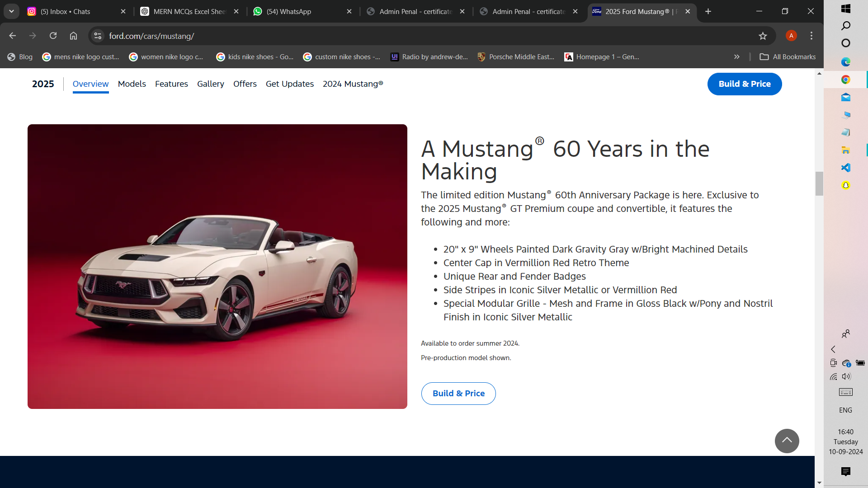Open the battery status tray icon
Screen dimensions: 868x488
click(860, 363)
